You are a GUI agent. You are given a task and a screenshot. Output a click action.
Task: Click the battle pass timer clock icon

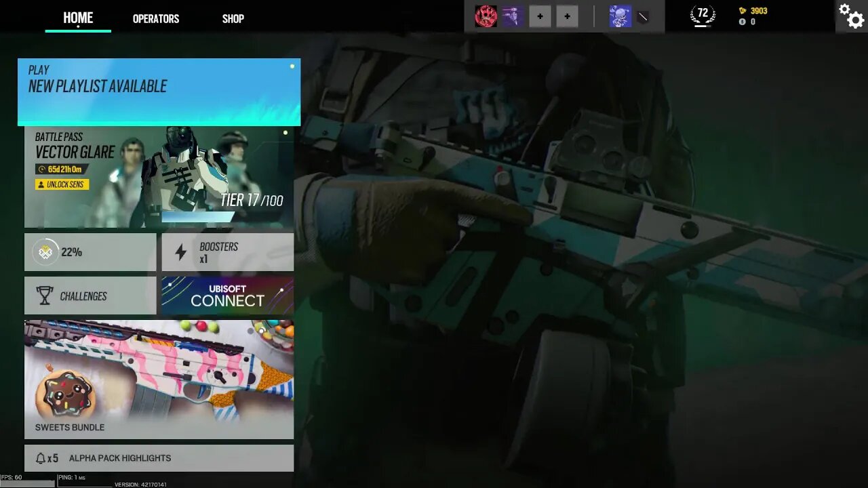pos(42,169)
